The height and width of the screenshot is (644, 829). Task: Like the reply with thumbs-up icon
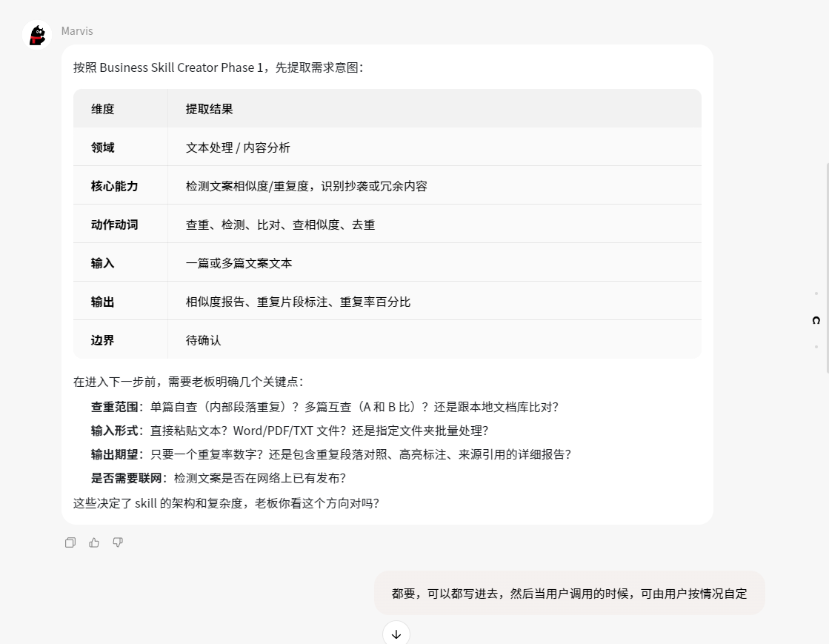(x=94, y=542)
